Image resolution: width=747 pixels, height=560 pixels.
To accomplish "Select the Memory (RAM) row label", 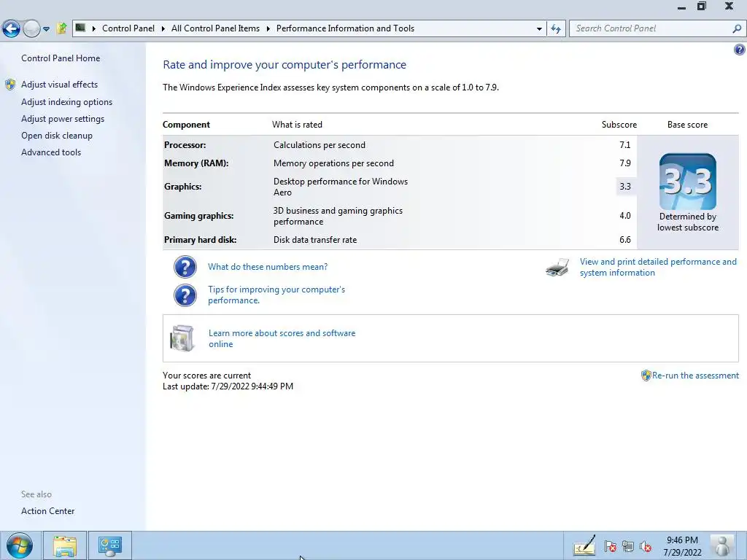I will [196, 163].
